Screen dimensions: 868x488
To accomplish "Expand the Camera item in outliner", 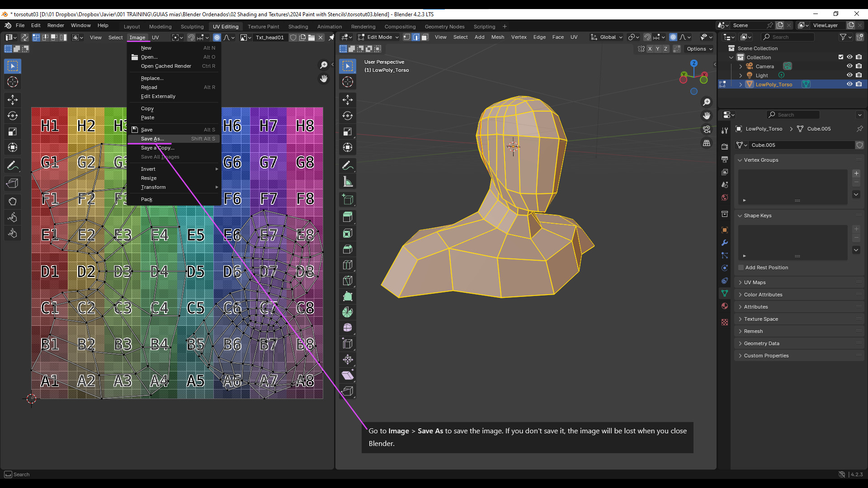I will [741, 66].
